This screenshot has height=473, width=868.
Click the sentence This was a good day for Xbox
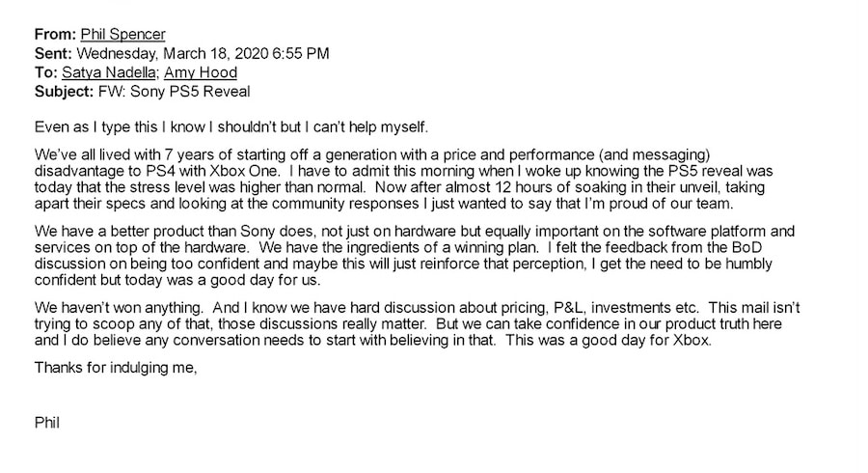[609, 340]
